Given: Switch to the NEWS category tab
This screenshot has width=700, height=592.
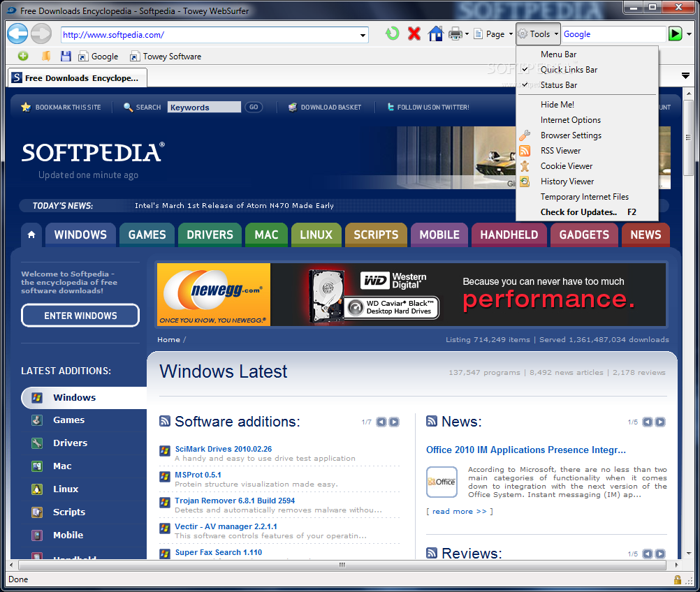Looking at the screenshot, I should 646,235.
